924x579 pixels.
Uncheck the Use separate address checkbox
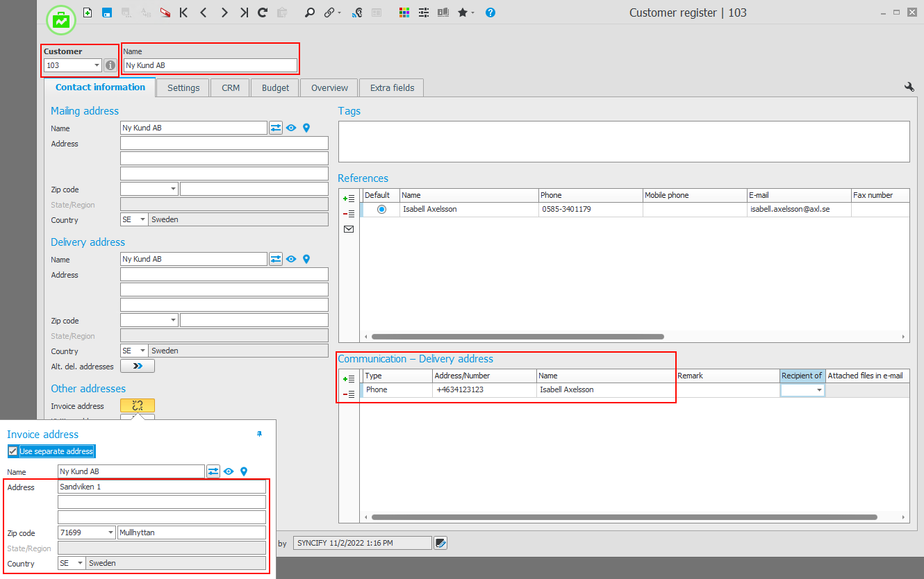tap(13, 451)
